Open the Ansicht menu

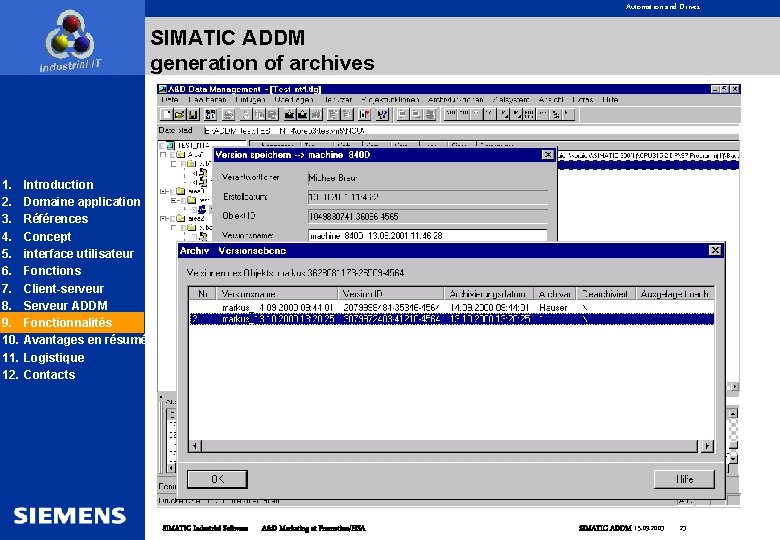tap(551, 99)
